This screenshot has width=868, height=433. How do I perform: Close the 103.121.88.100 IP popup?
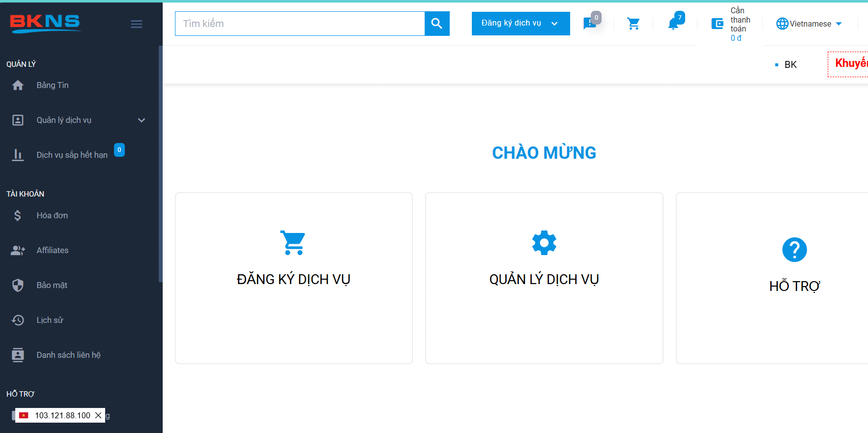tap(98, 415)
